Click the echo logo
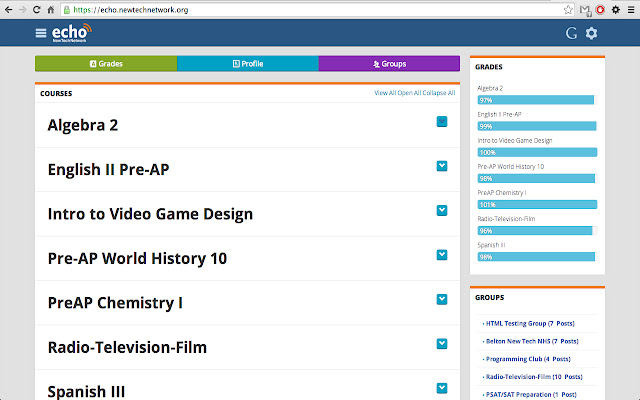 tap(72, 33)
